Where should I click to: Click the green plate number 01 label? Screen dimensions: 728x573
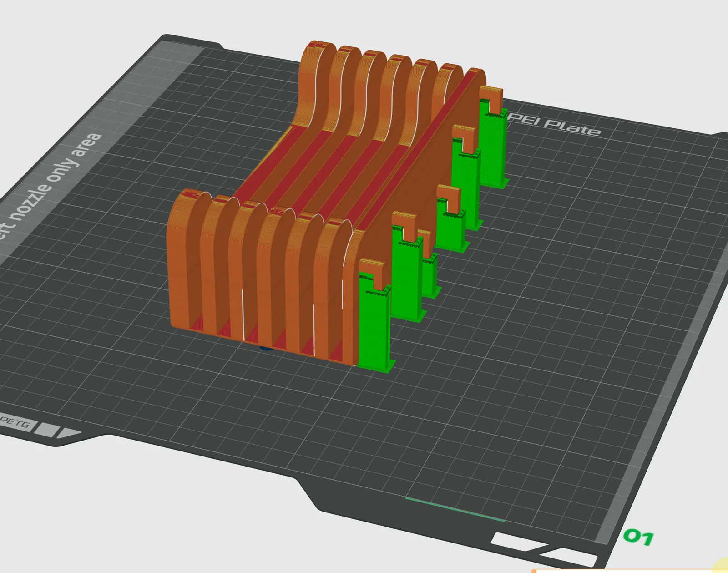[x=639, y=537]
